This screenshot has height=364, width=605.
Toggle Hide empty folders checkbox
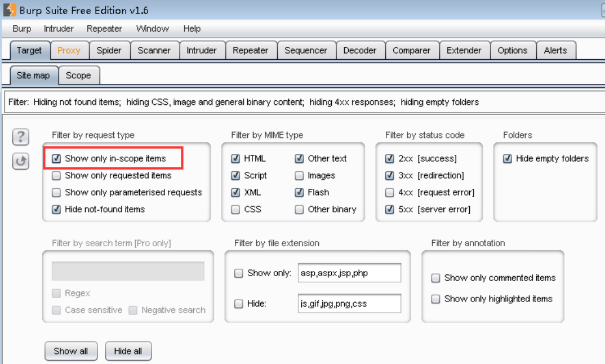coord(508,159)
